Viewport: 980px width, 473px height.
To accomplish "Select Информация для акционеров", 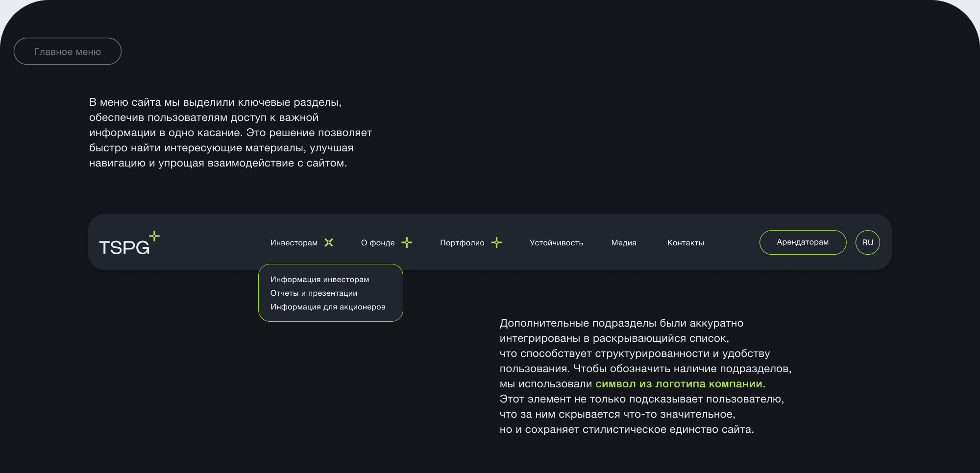I will tap(328, 307).
